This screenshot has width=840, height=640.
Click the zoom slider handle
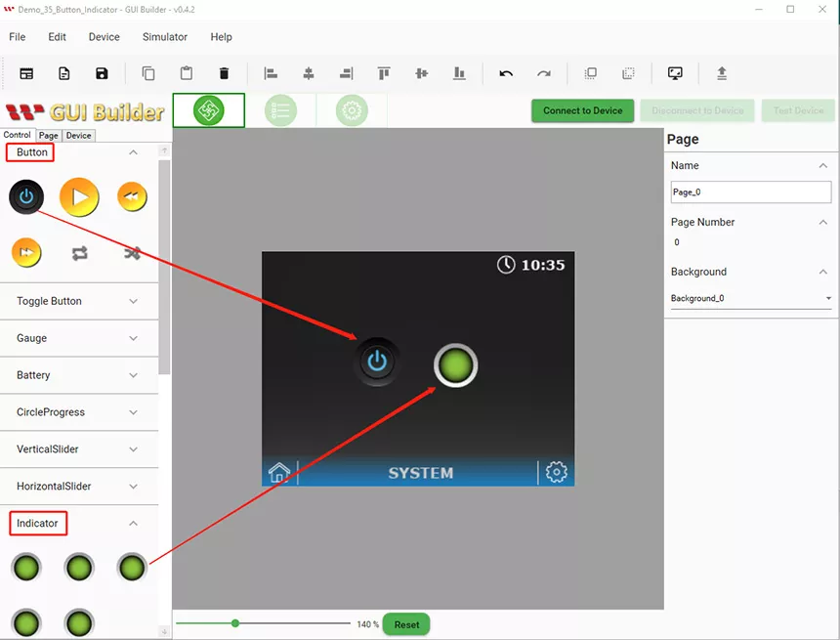235,623
